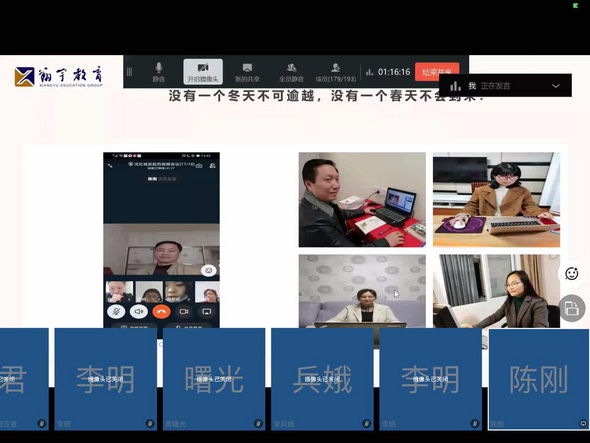Click the 翔宇教育 logo
Viewport: 590px width, 443px height.
point(59,76)
